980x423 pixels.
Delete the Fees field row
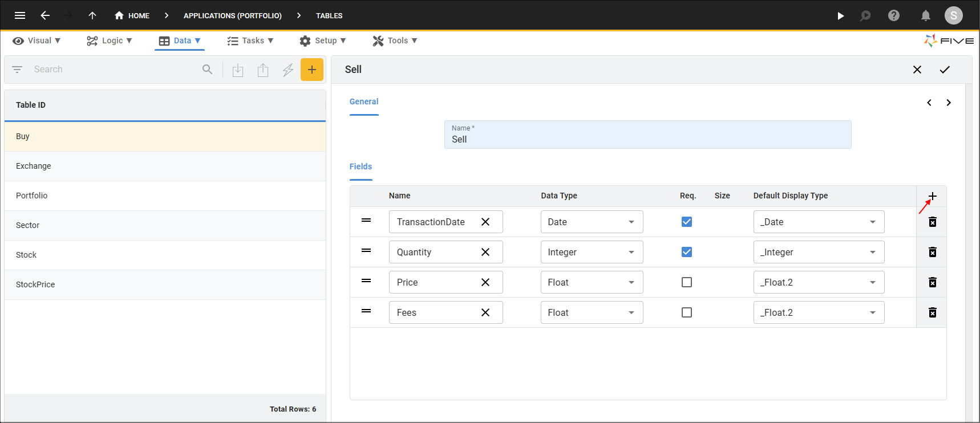click(x=933, y=312)
